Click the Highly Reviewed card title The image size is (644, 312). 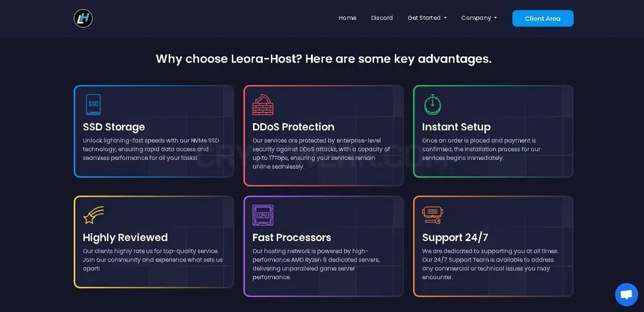pos(126,238)
